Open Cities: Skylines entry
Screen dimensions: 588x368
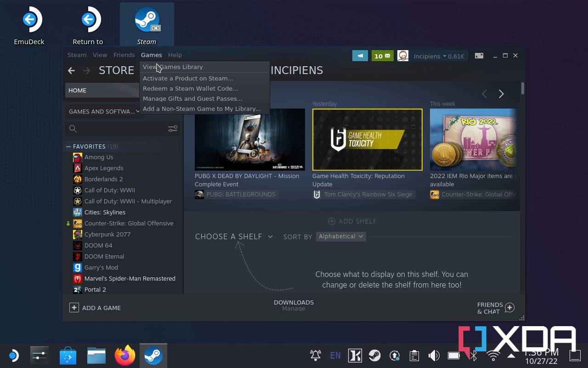coord(105,212)
